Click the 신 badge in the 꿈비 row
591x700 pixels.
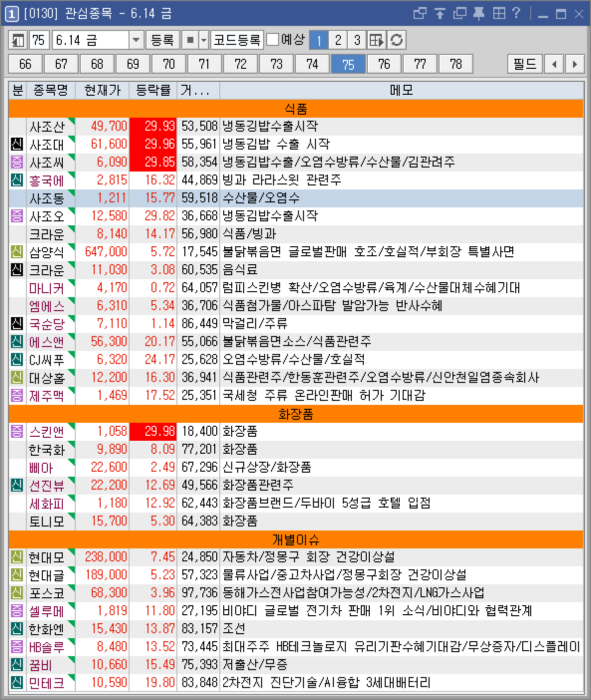pyautogui.click(x=17, y=665)
